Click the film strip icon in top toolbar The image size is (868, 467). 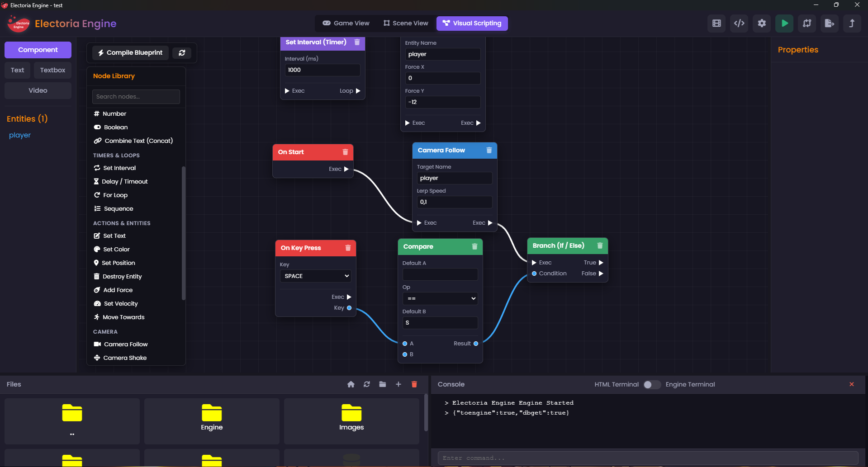716,24
